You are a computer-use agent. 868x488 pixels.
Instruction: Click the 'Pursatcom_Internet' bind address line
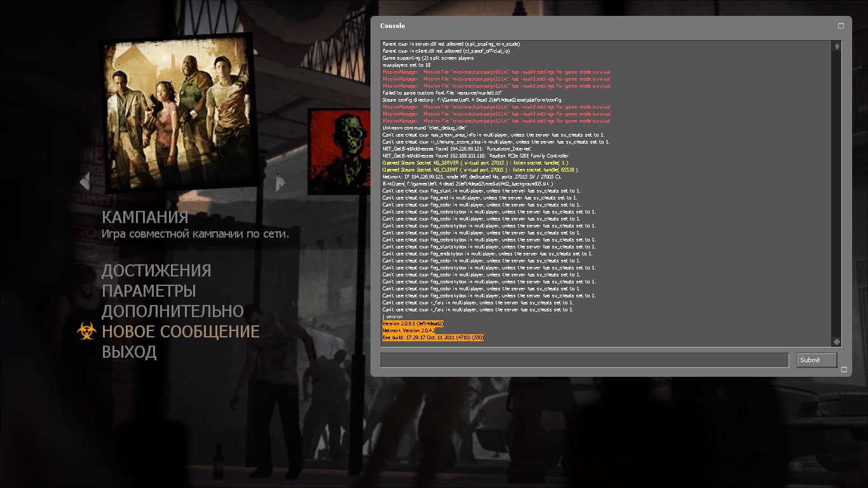coord(447,149)
